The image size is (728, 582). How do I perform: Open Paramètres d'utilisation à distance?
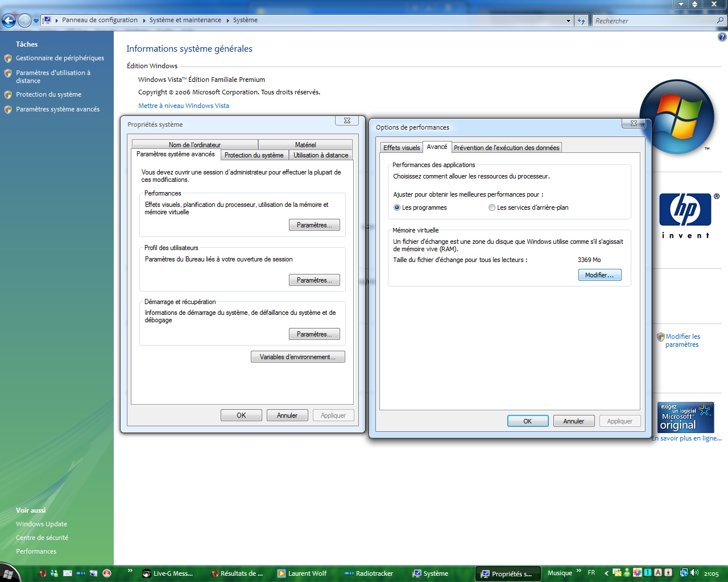pos(53,77)
